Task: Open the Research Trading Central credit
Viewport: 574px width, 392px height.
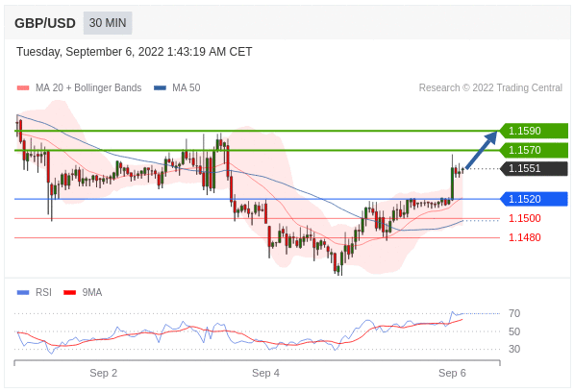Action: coord(490,87)
